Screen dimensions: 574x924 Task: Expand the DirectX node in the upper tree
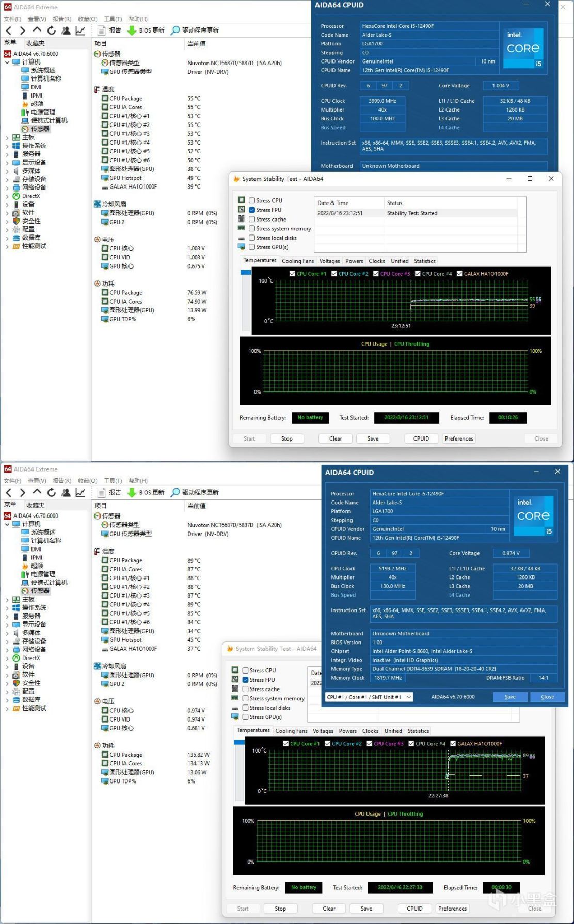click(7, 196)
